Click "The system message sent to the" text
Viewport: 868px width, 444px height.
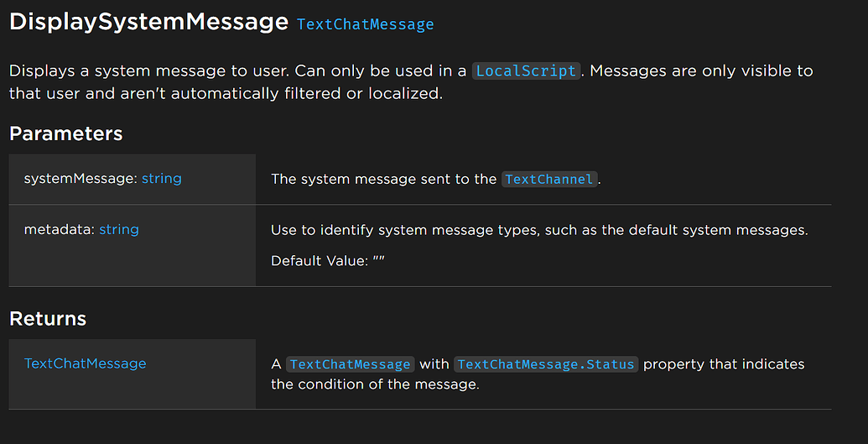point(383,179)
